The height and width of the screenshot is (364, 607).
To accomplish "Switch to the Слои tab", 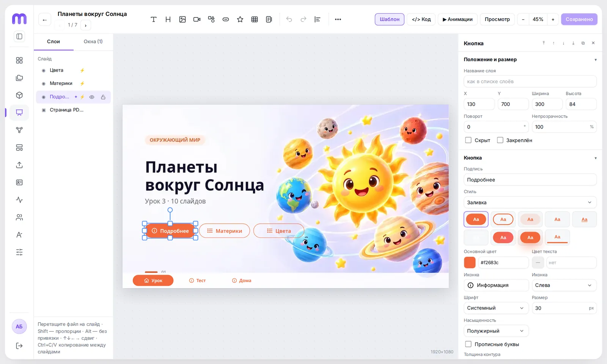I will tap(53, 42).
